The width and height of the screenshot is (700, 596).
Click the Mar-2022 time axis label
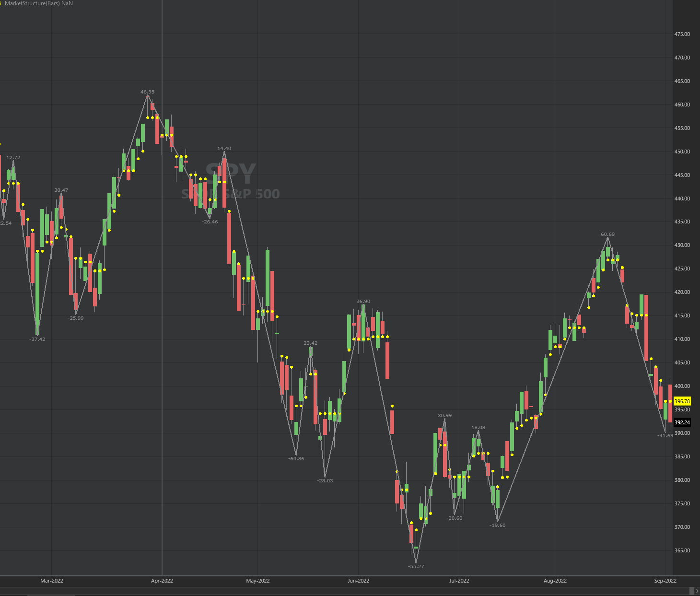click(51, 581)
